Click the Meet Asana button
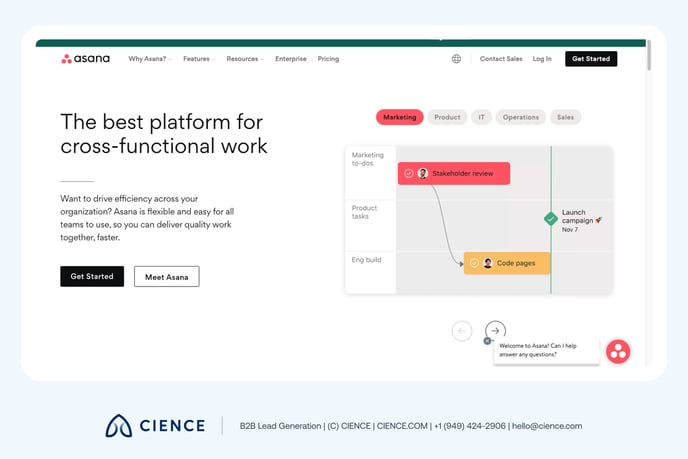Image resolution: width=688 pixels, height=459 pixels. (167, 276)
